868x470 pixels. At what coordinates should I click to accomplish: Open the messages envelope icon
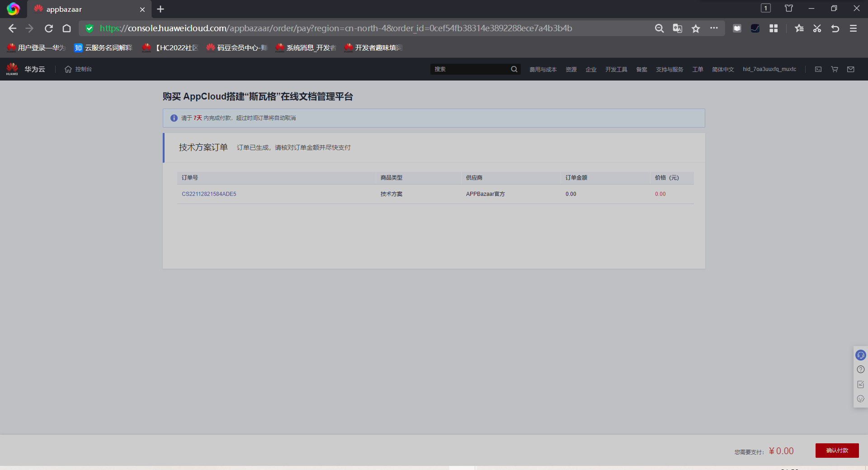click(x=851, y=69)
